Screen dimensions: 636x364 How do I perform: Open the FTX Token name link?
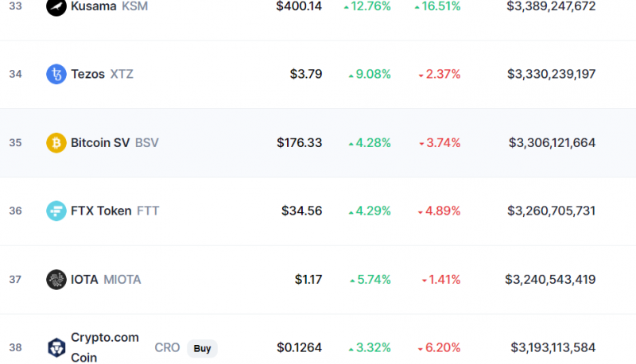pos(101,211)
